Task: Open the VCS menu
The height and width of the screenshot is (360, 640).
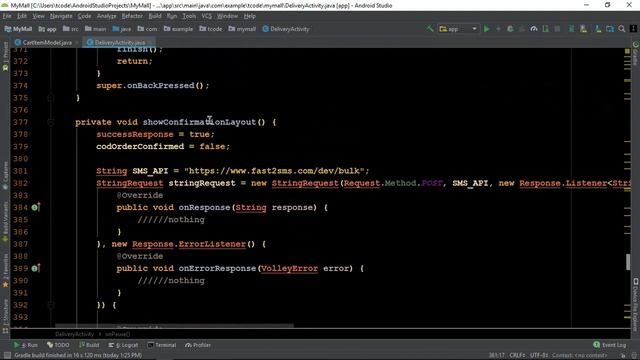Action: [207, 16]
